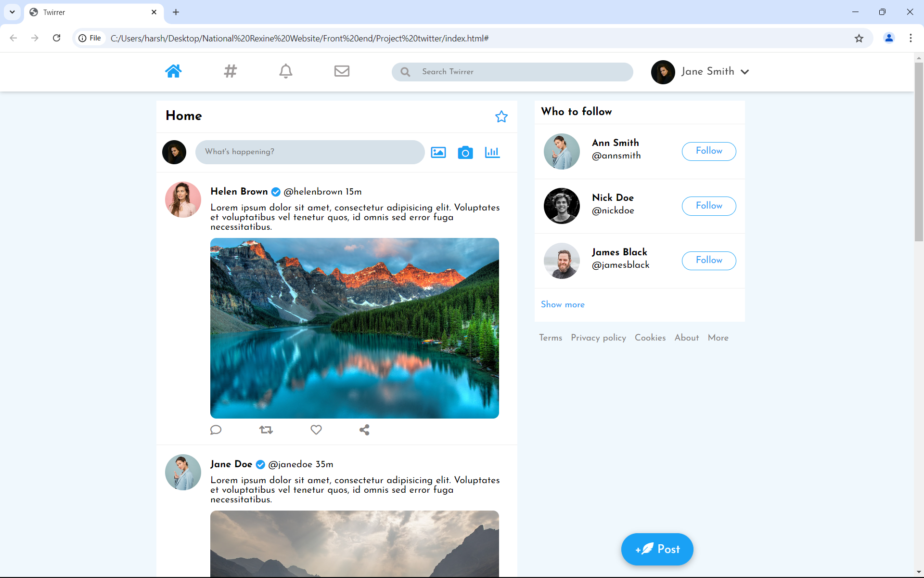Follow Ann Smith
Screen dimensions: 924x578
click(709, 151)
